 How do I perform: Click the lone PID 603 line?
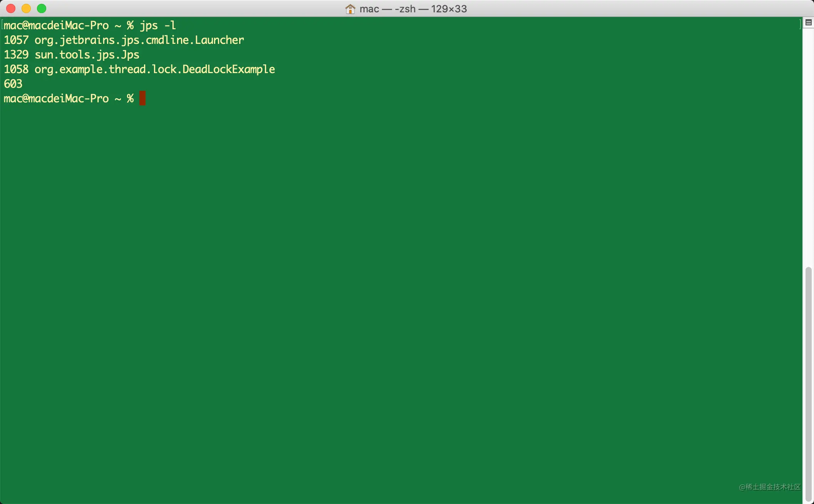click(x=13, y=84)
